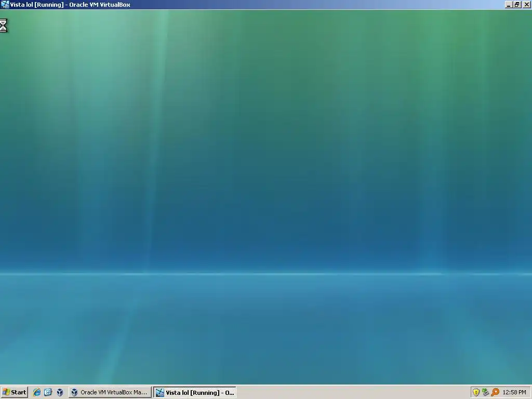Image resolution: width=532 pixels, height=399 pixels.
Task: Open VirtualBox window system menu icon
Action: point(5,4)
